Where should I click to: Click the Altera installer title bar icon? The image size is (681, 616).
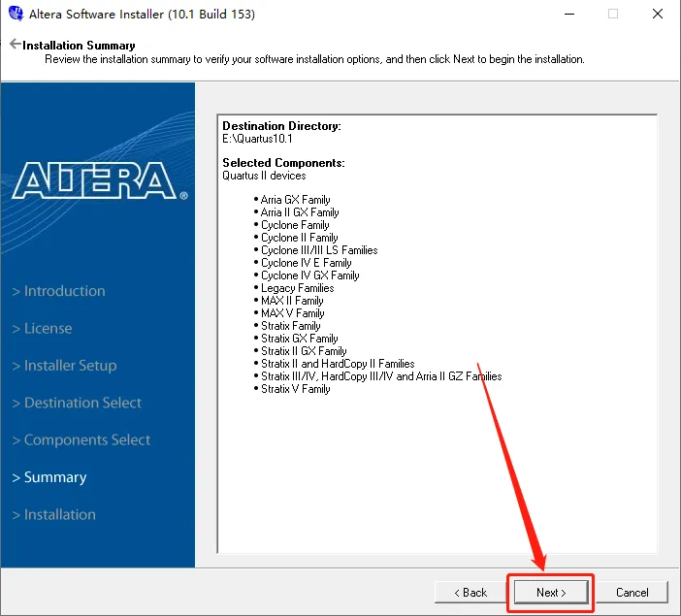tap(16, 14)
